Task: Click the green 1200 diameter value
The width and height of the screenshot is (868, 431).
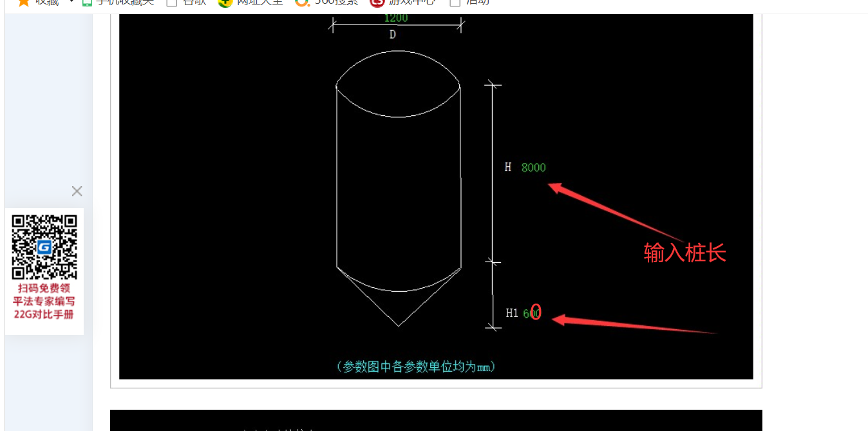Action: click(395, 17)
